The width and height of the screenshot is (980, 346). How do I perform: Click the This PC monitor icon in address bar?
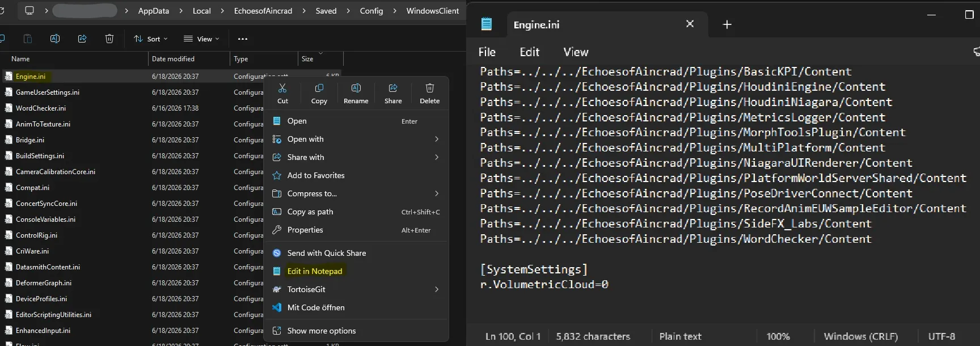click(x=29, y=10)
